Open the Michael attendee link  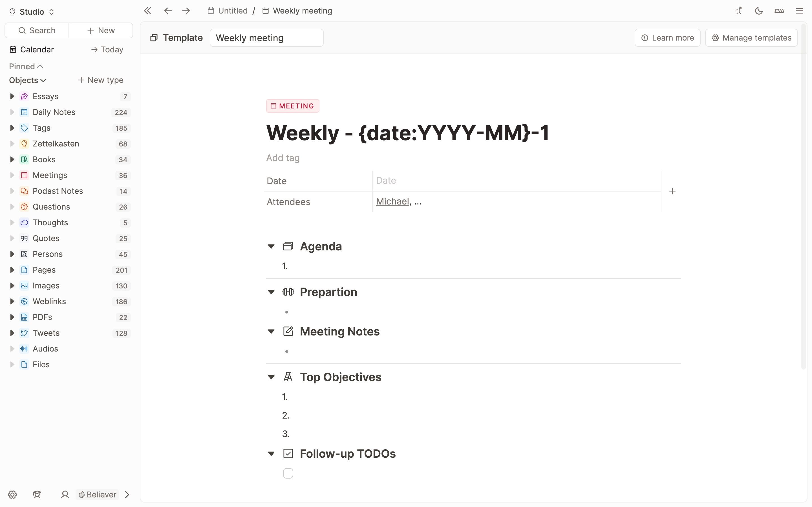392,201
